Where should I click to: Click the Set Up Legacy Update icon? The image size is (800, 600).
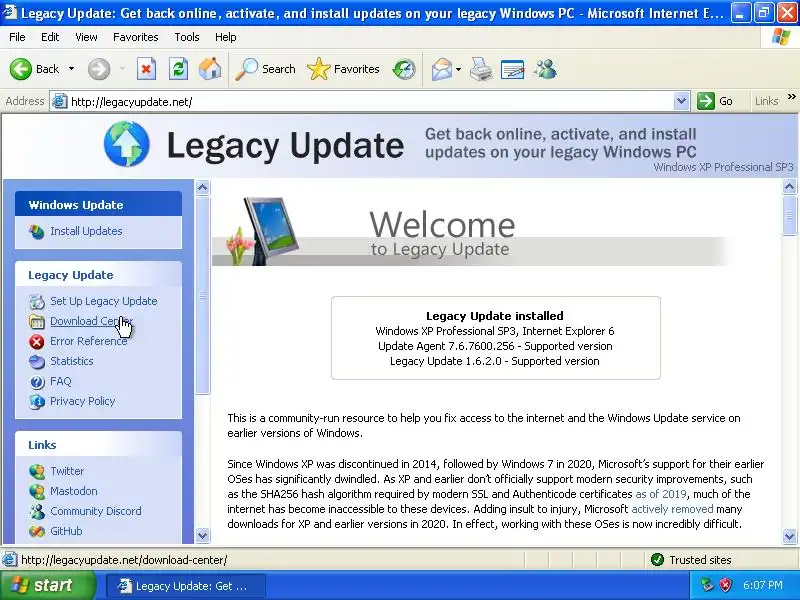(x=37, y=302)
